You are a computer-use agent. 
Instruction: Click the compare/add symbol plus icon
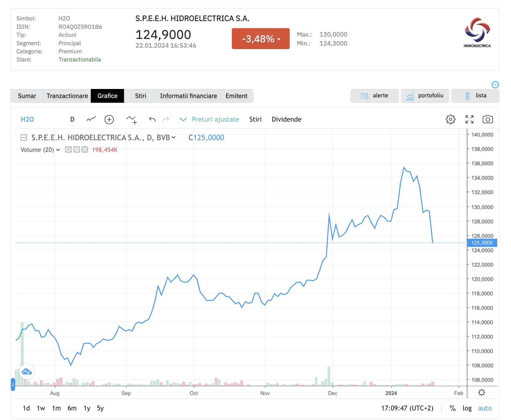click(x=109, y=120)
